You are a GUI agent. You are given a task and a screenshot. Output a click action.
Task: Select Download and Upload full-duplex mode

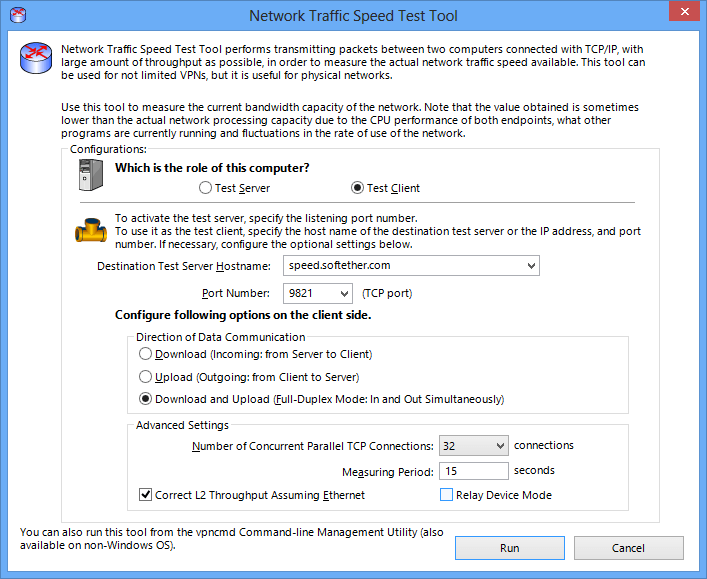[x=146, y=399]
